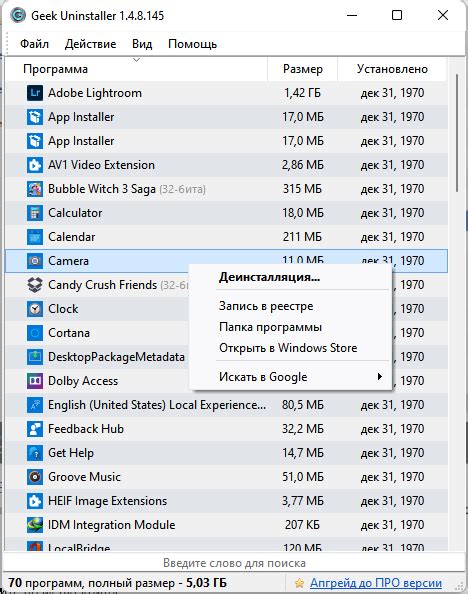Expand the Искать в Google submenu arrow
The image size is (468, 594).
tap(379, 377)
